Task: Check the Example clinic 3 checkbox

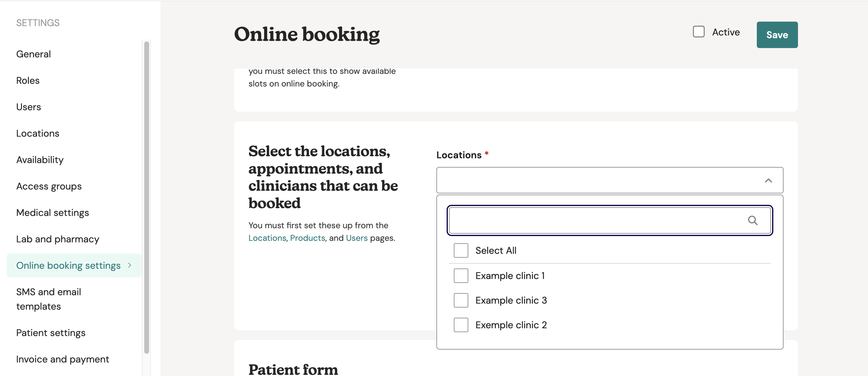Action: coord(461,300)
